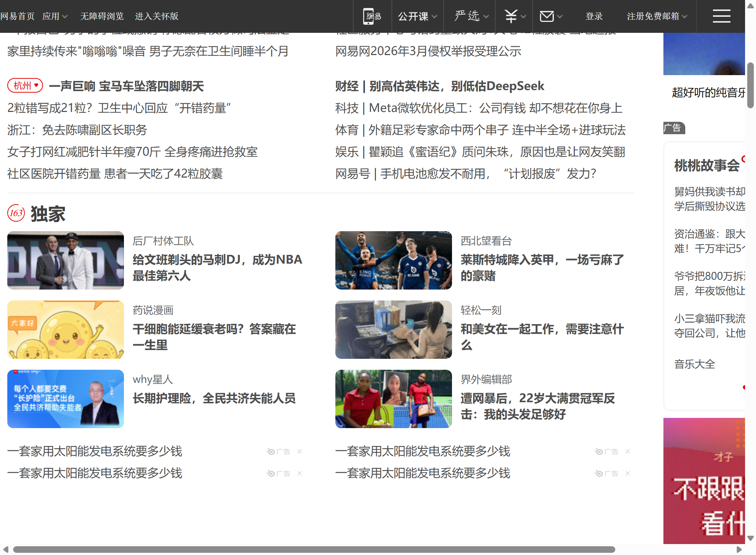
Task: Click the mail envelope icon
Action: 546,16
